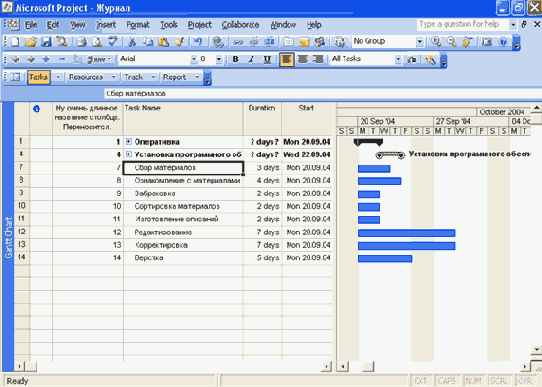
Task: Toggle the Project Guide pane icon
Action: click(16, 77)
